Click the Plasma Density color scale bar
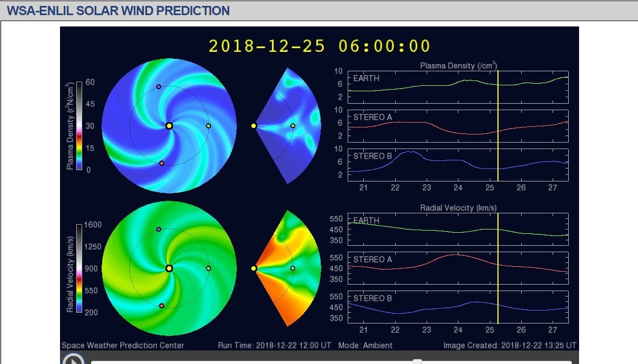The image size is (638, 364). [79, 125]
